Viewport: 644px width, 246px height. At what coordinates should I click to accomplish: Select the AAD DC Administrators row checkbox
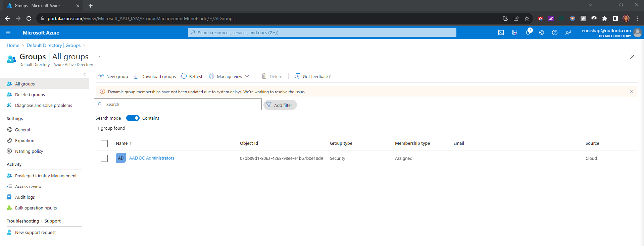104,158
